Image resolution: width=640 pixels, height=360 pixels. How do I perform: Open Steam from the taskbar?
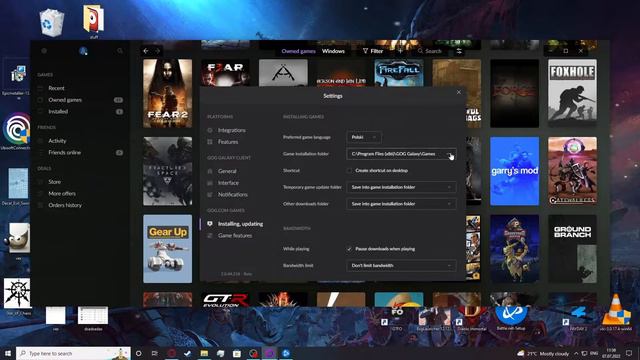pyautogui.click(x=188, y=353)
